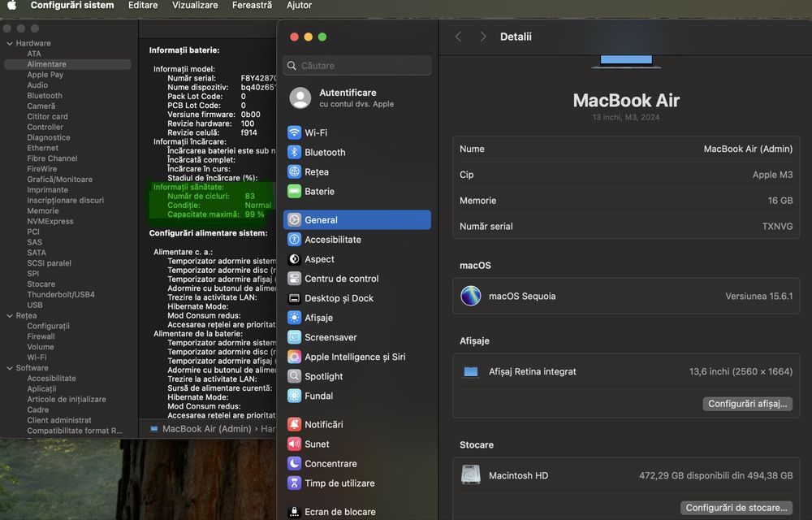Click Versiunea 15.6.1 text
This screenshot has width=812, height=520.
pyautogui.click(x=758, y=297)
